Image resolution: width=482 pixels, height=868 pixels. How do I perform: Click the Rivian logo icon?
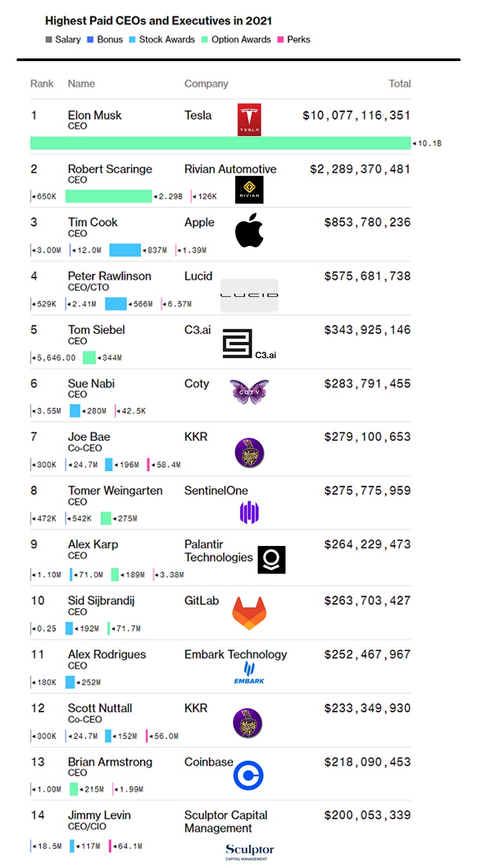click(249, 190)
